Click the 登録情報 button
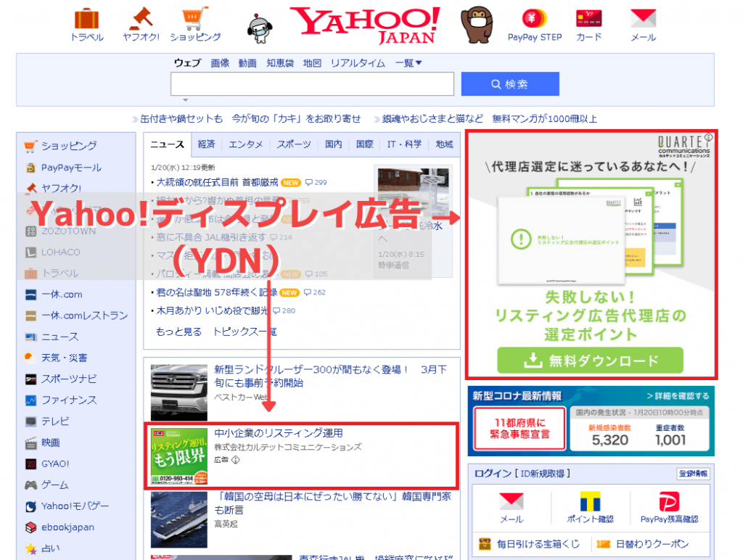743x560 pixels. (693, 473)
